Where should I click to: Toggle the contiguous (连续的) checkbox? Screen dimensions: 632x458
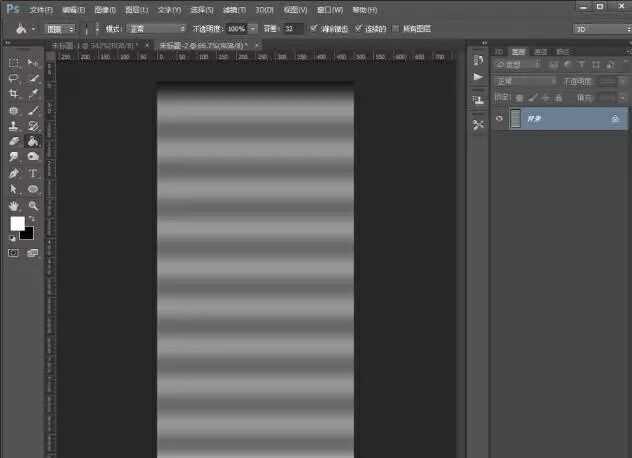coord(359,28)
